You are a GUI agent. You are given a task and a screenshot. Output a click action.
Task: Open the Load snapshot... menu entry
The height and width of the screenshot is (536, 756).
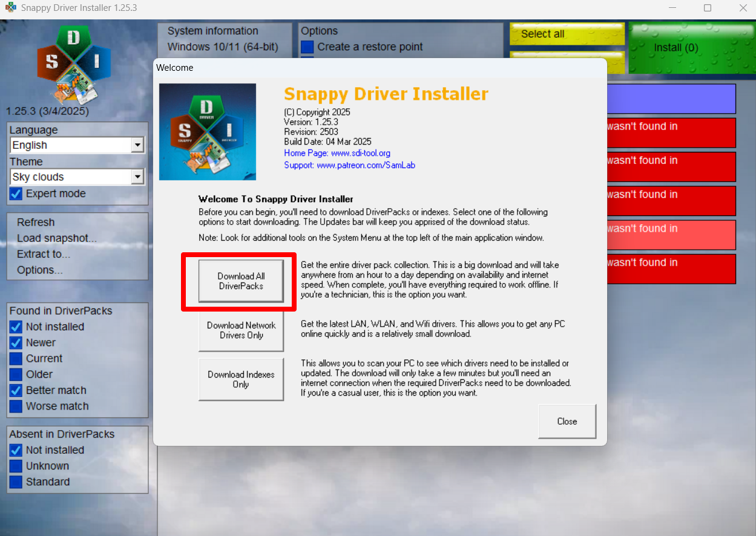pyautogui.click(x=56, y=238)
